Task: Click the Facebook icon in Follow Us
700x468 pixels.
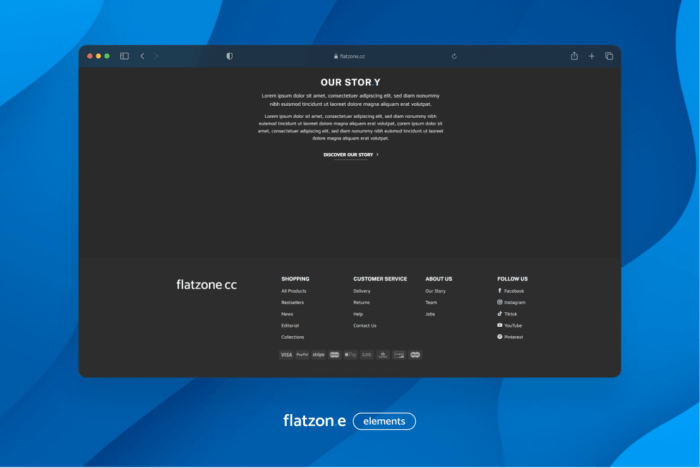Action: 500,291
